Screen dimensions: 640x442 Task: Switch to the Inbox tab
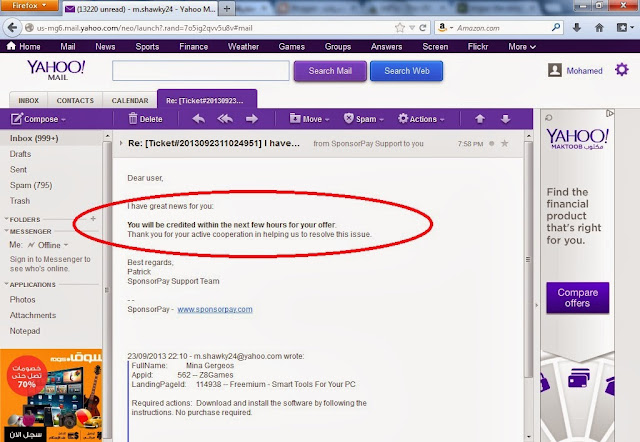click(x=29, y=100)
